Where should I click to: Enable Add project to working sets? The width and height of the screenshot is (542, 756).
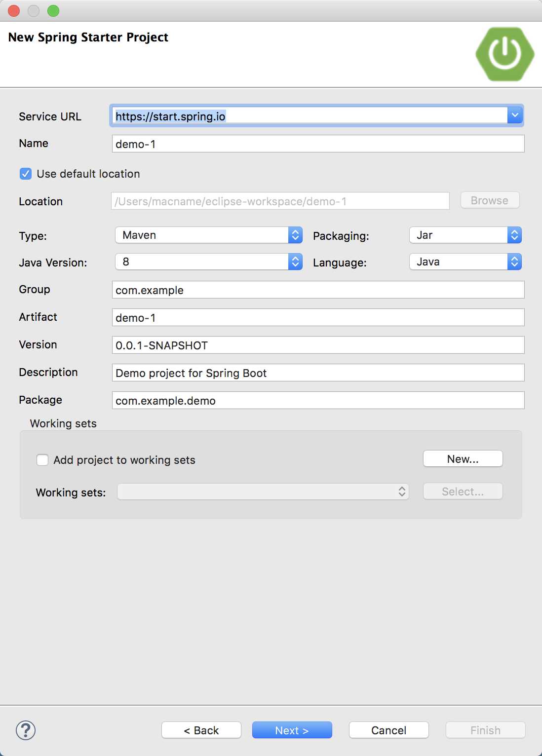42,460
